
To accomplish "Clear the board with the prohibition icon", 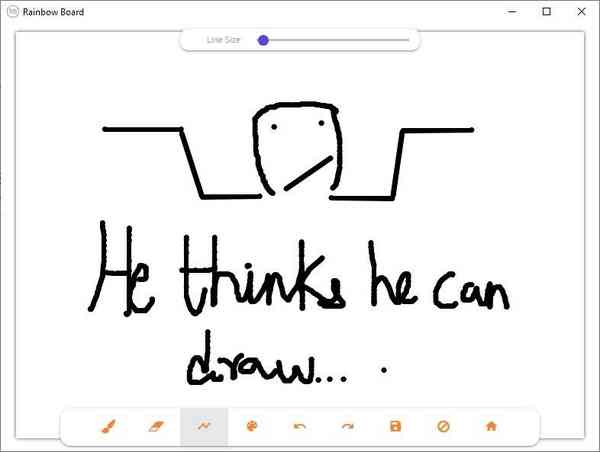I will pyautogui.click(x=443, y=427).
